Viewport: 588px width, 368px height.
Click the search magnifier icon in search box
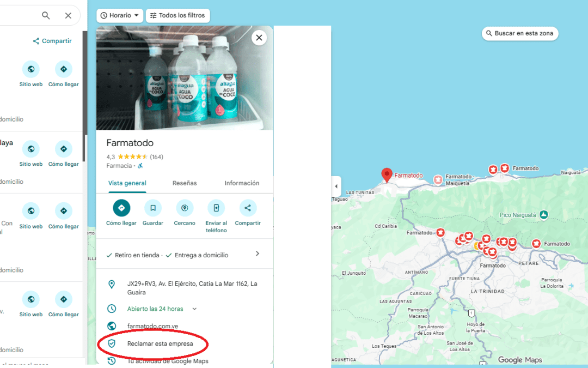tap(46, 15)
